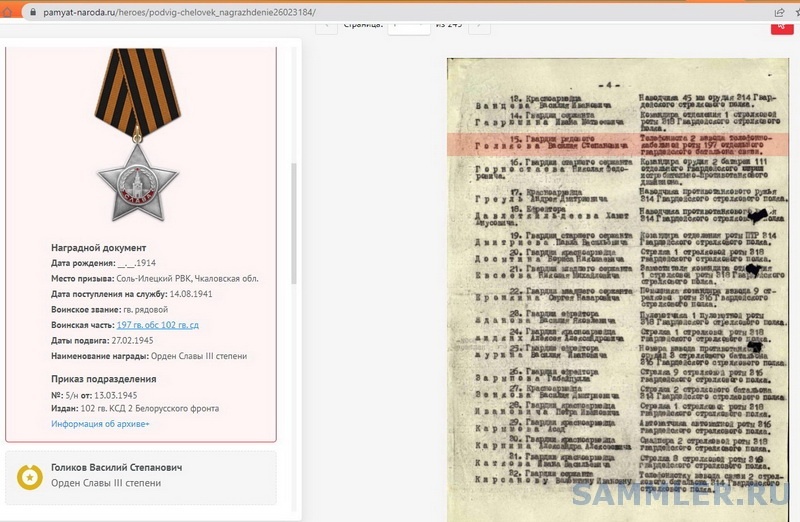Click the padlock site security icon
The height and width of the screenshot is (522, 800).
(33, 12)
